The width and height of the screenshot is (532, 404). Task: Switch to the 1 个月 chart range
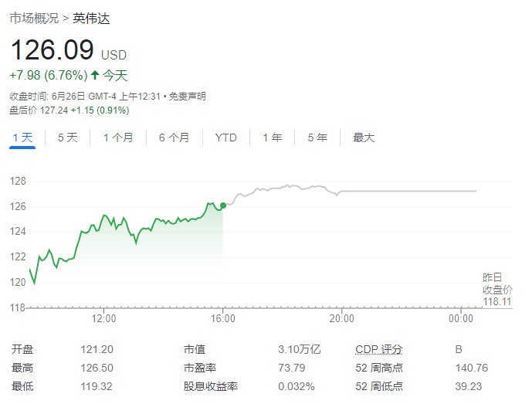click(x=117, y=137)
